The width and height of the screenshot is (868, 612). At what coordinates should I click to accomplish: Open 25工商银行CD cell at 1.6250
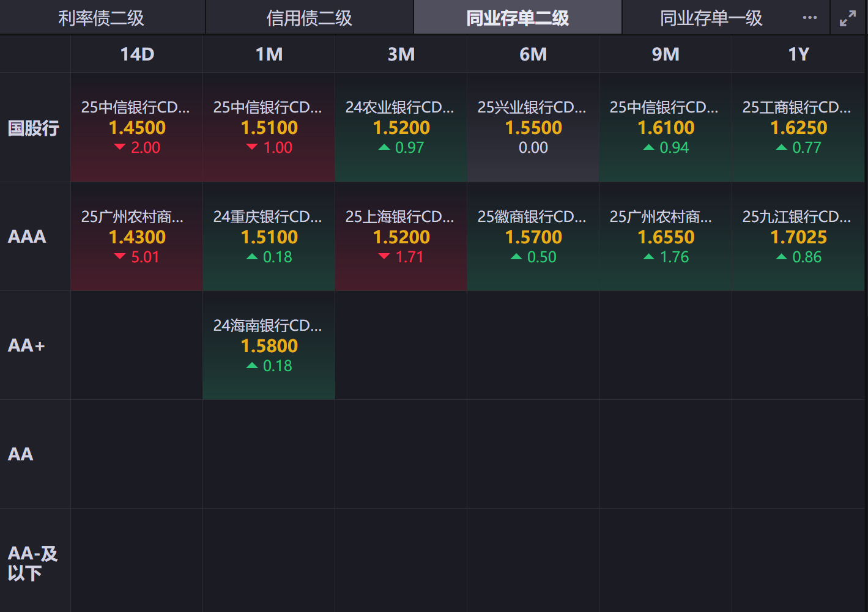[798, 128]
